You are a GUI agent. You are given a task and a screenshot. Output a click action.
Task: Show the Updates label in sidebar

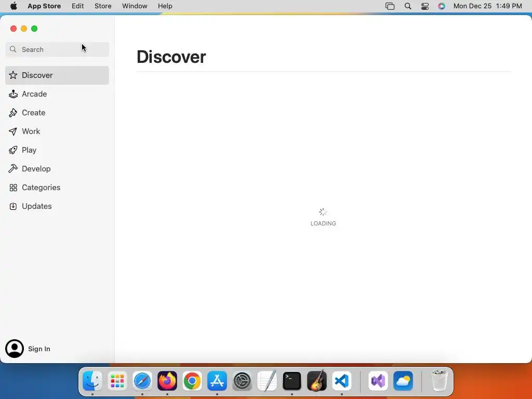[x=37, y=206]
